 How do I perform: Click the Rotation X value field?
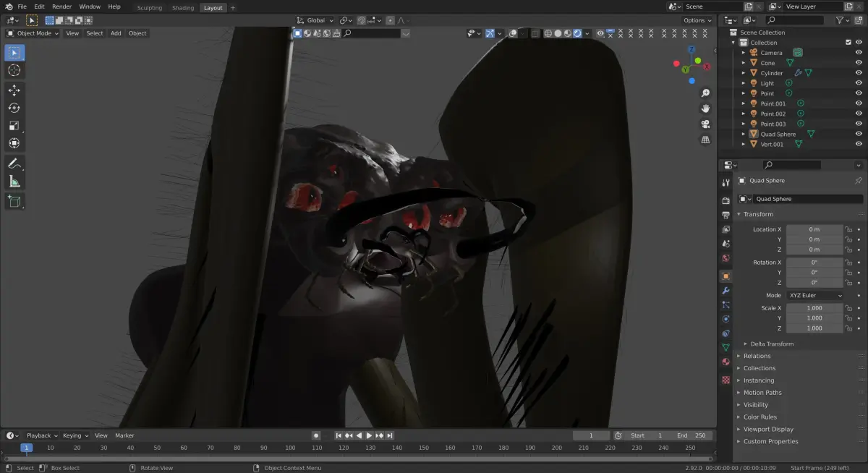tap(814, 263)
